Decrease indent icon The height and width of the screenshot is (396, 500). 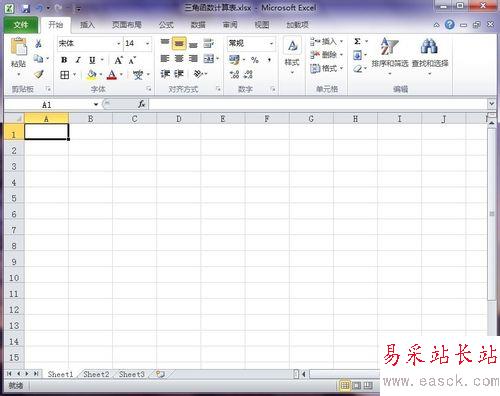coord(165,74)
